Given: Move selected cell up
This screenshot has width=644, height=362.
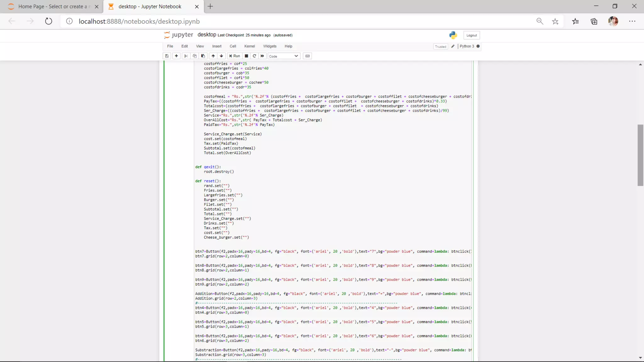Looking at the screenshot, I should coord(213,56).
